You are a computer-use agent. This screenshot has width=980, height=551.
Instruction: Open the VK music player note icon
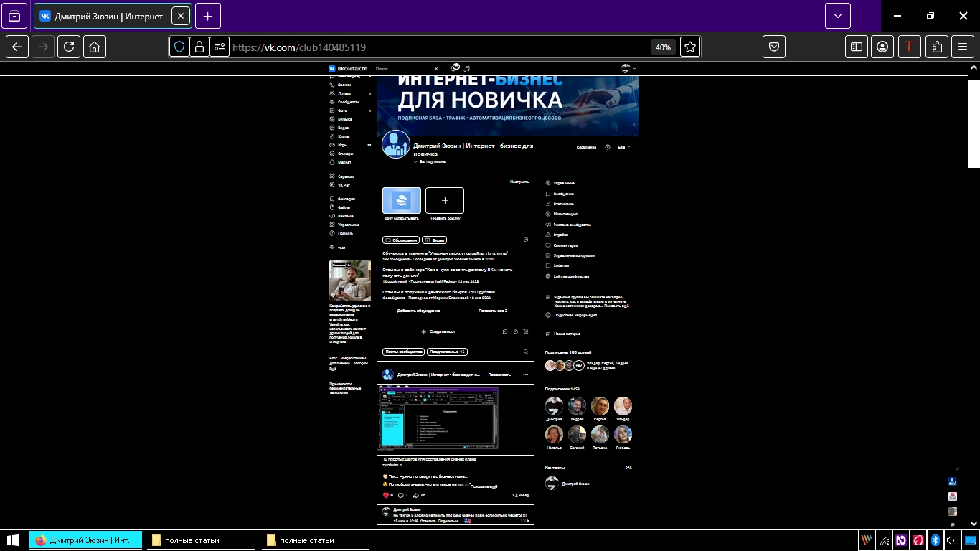[x=466, y=68]
